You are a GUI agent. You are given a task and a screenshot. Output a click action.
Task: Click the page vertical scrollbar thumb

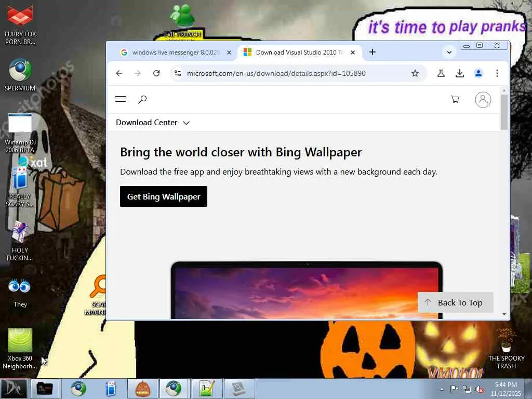pyautogui.click(x=504, y=112)
